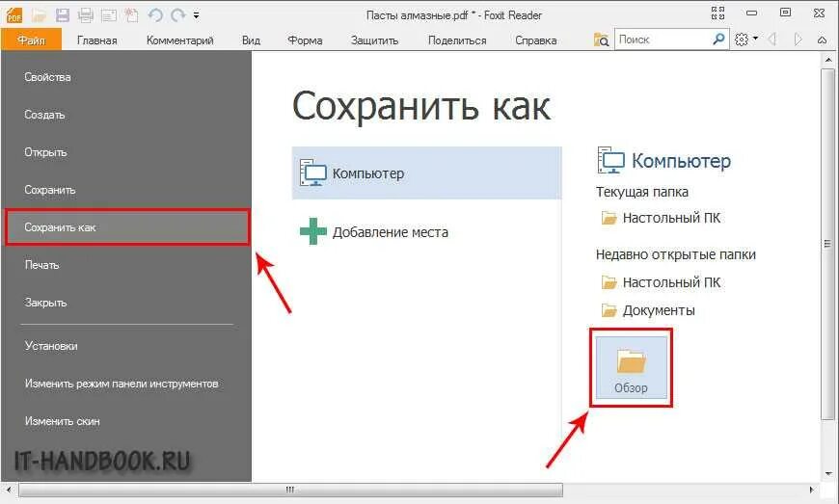
Task: Click the horizontal scrollbar left arrow
Action: 9,490
